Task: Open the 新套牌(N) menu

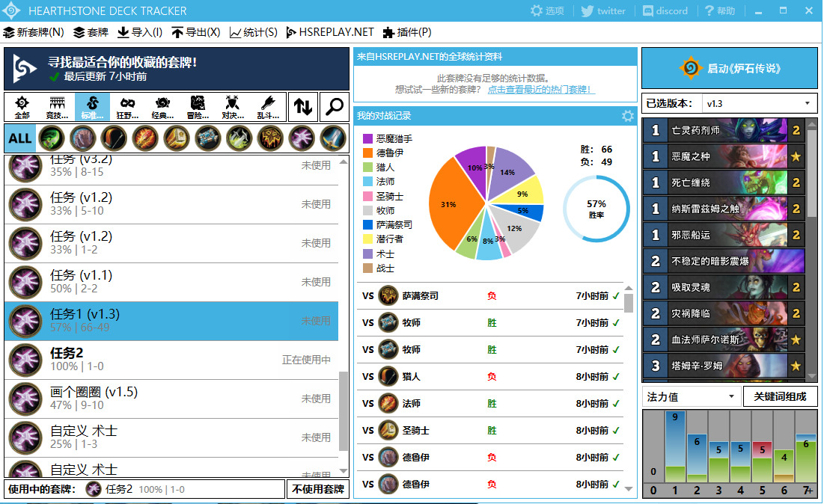Action: tap(34, 33)
